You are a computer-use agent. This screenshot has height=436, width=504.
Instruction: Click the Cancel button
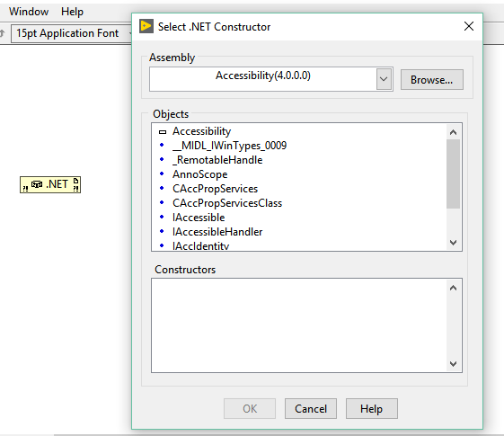(x=311, y=409)
